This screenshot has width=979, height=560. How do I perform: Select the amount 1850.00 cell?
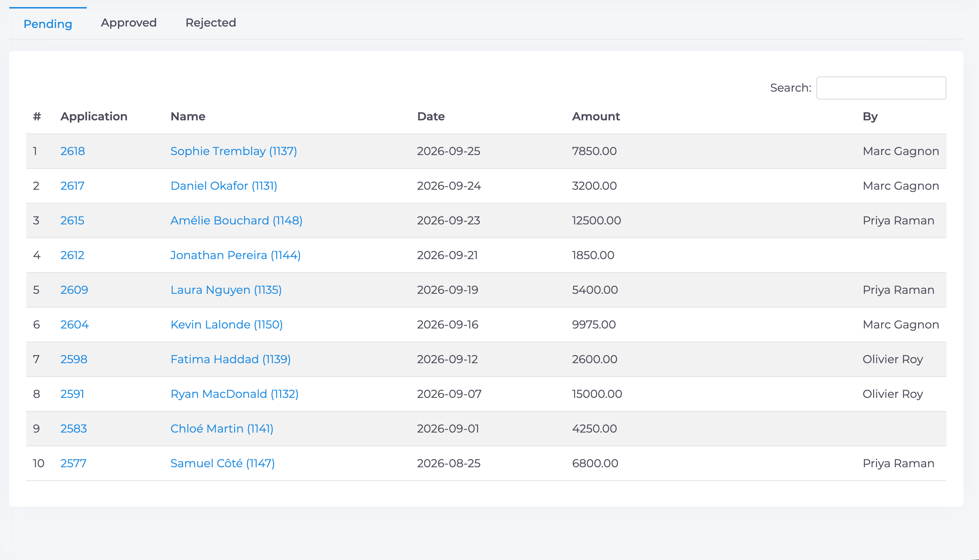tap(593, 255)
